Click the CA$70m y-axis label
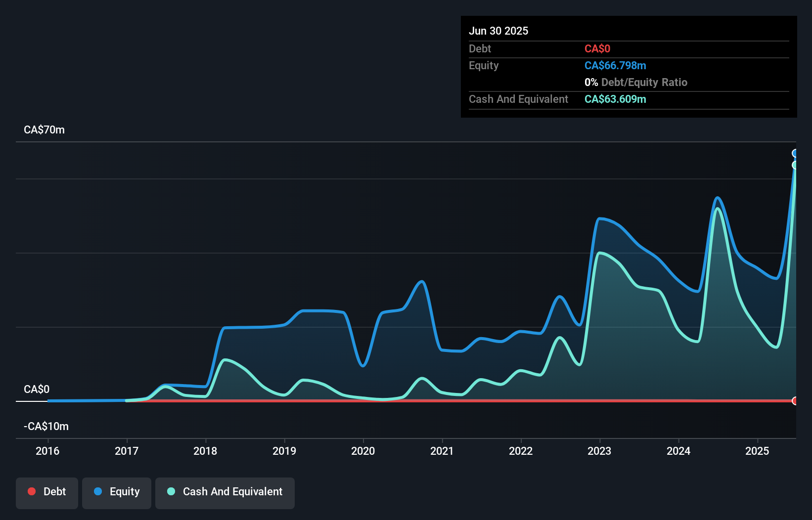Screen dimensions: 812x520 [45, 130]
